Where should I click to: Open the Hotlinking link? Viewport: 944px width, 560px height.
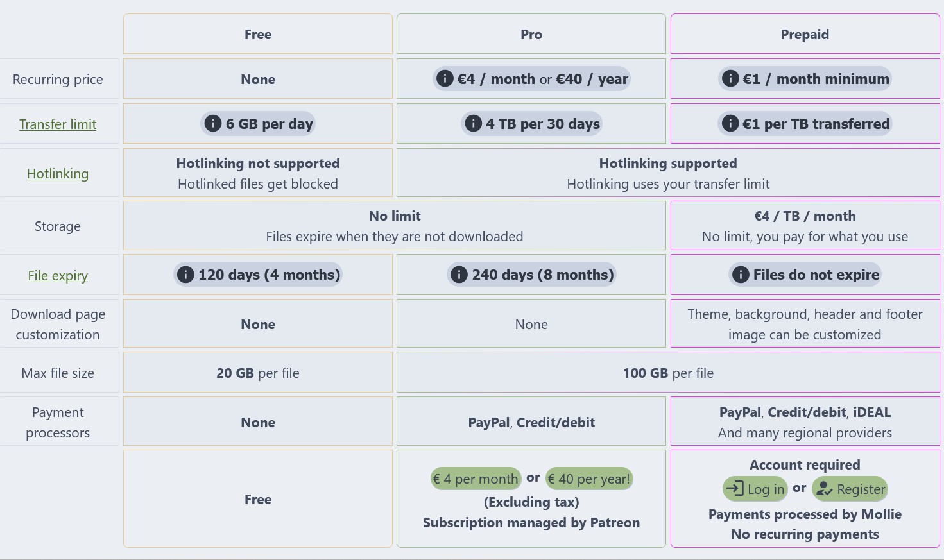(x=58, y=174)
